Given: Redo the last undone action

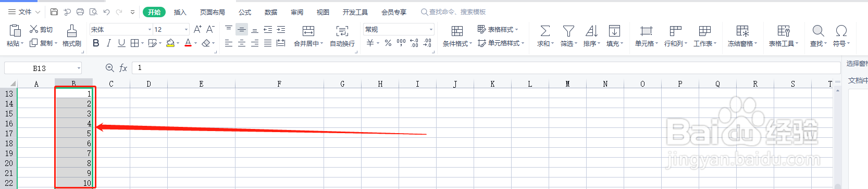Looking at the screenshot, I should [119, 11].
